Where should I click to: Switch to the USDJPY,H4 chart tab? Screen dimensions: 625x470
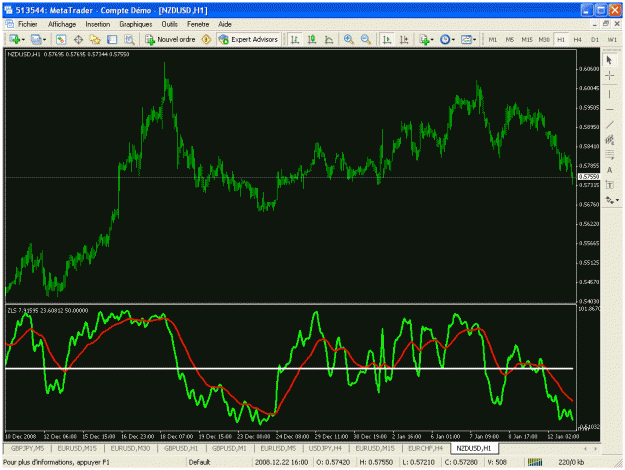click(325, 448)
